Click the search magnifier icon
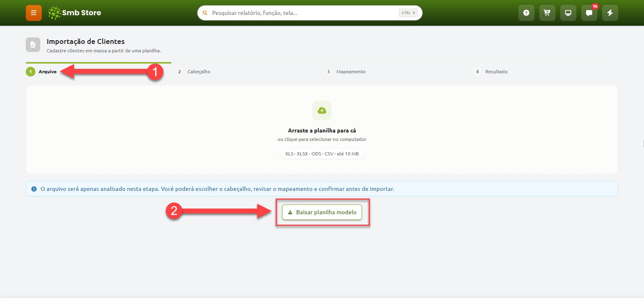 click(x=205, y=13)
